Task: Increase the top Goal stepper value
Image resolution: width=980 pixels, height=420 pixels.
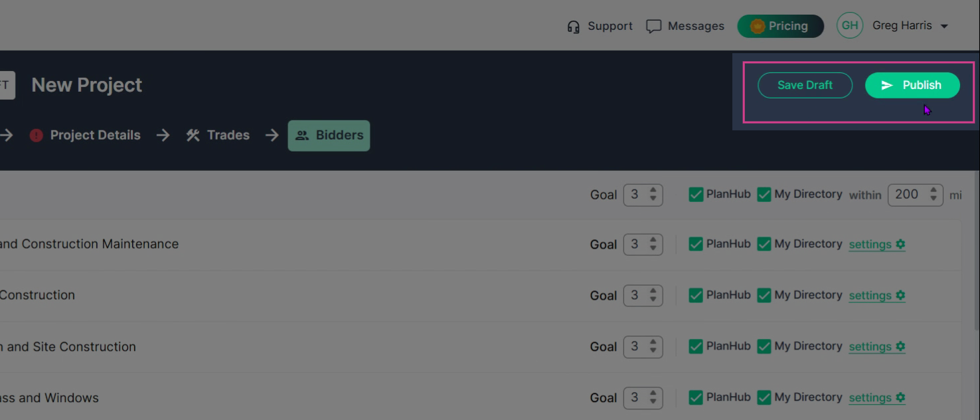Action: coord(653,190)
